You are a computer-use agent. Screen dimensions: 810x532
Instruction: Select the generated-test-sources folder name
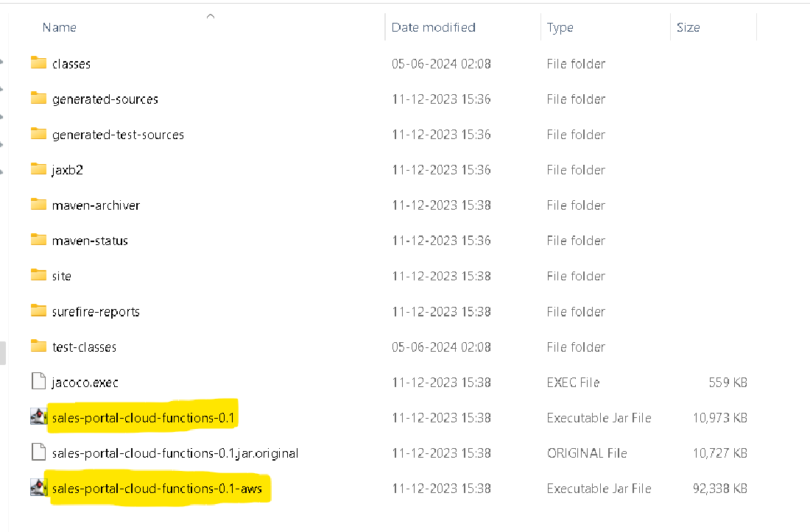(118, 135)
